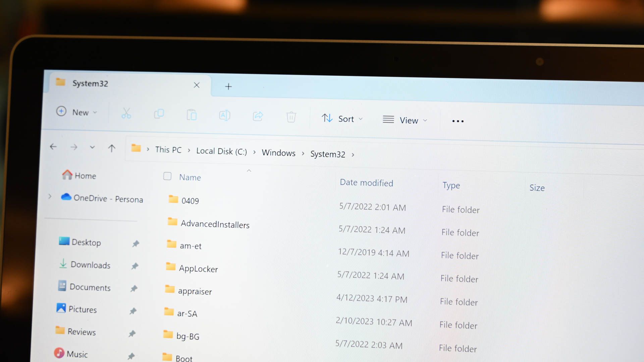Open the AdvancedInstallers folder
Image resolution: width=644 pixels, height=362 pixels.
(x=215, y=225)
